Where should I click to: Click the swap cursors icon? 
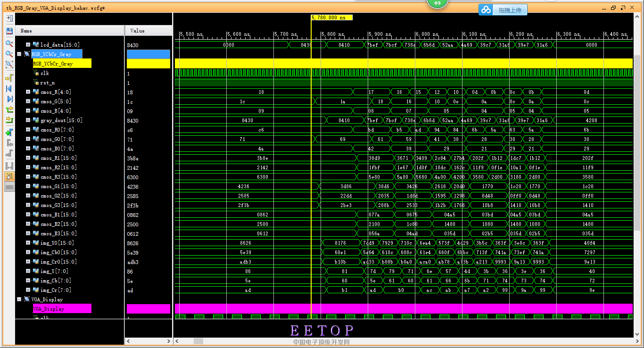point(9,166)
